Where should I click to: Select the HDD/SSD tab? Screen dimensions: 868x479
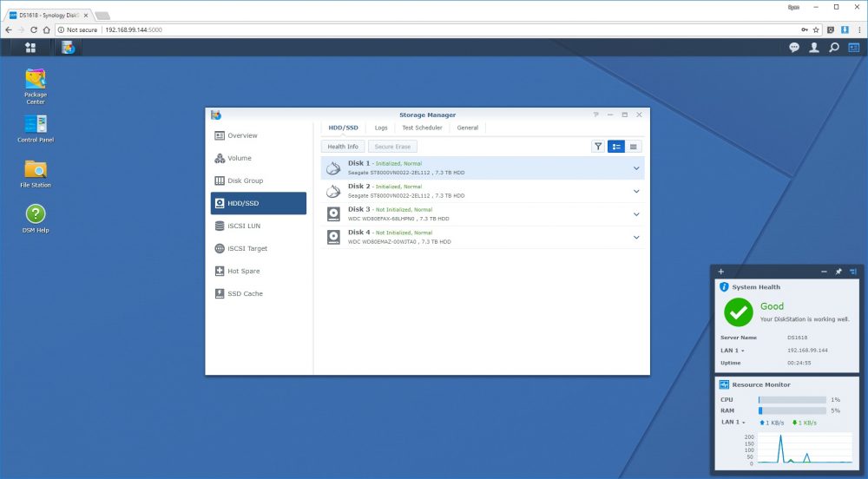pos(343,128)
